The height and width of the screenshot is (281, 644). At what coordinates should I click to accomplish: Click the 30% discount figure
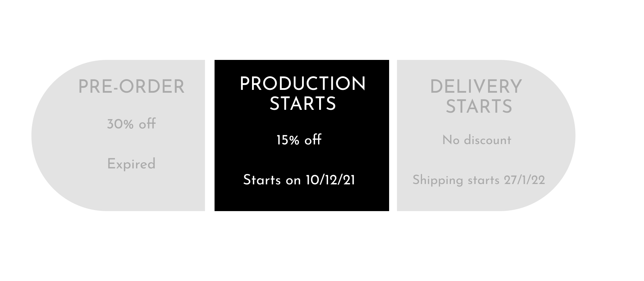point(120,124)
